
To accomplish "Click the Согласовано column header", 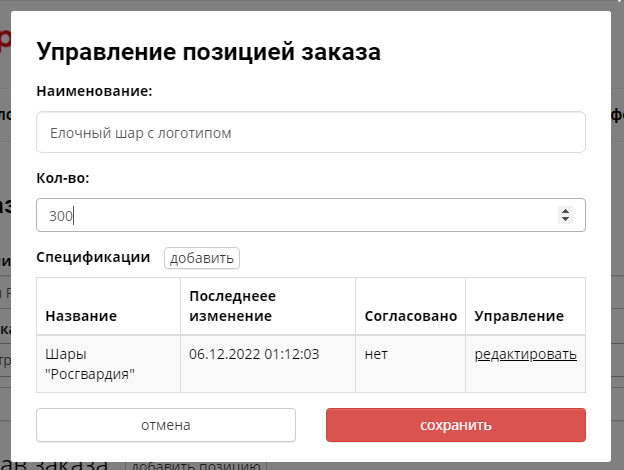I will [410, 316].
